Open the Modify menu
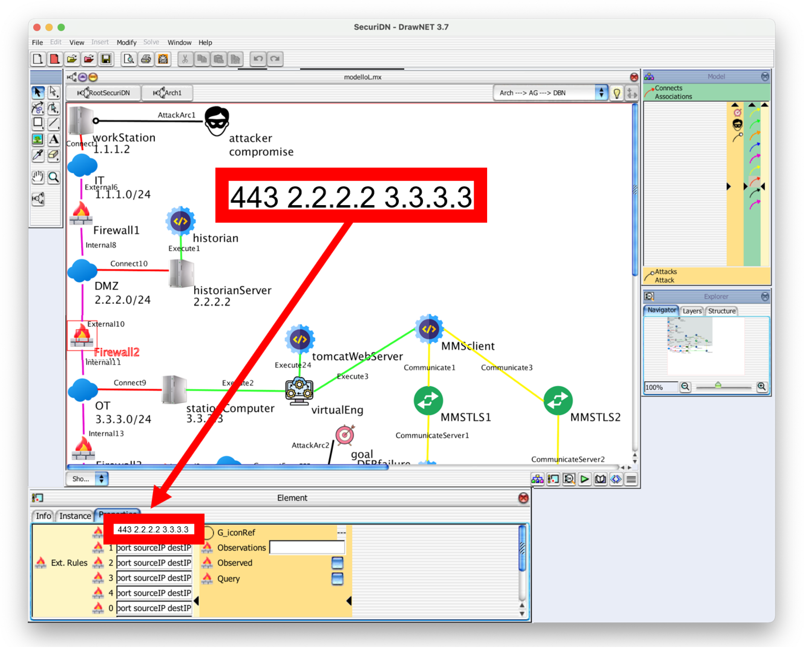This screenshot has height=662, width=812. (127, 43)
